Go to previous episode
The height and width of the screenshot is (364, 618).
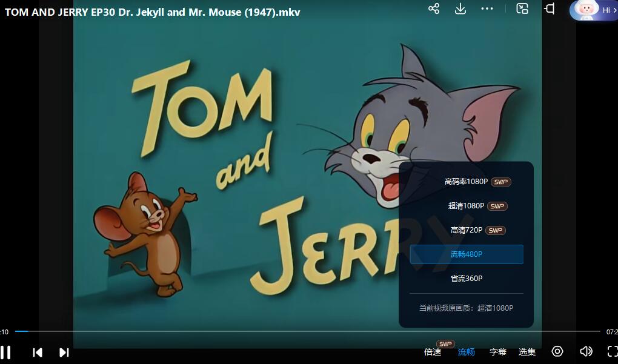point(38,352)
